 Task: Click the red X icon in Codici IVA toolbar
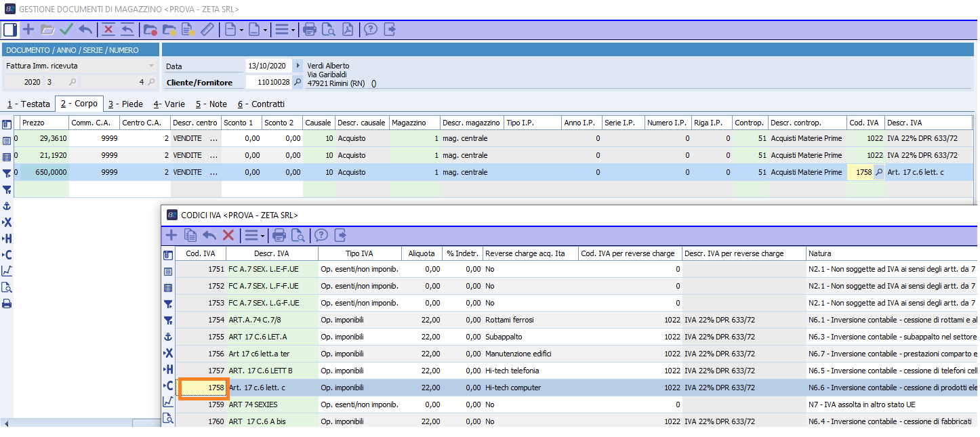[228, 235]
